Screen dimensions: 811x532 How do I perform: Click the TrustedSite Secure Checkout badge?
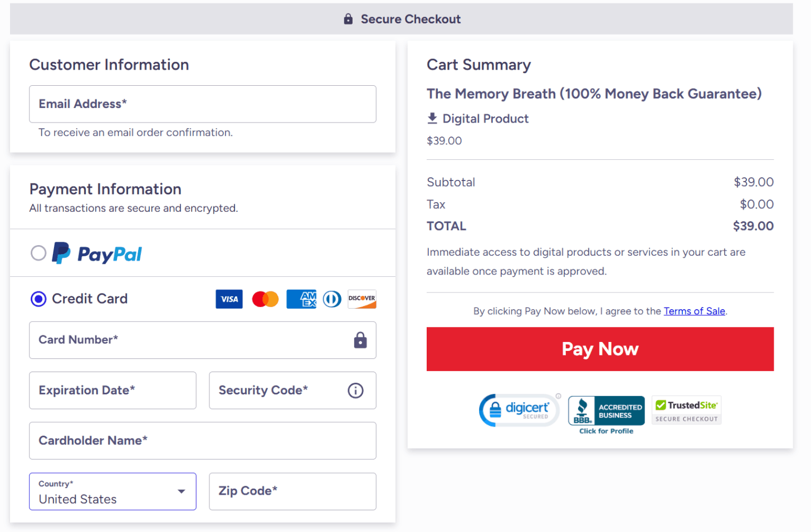click(686, 410)
